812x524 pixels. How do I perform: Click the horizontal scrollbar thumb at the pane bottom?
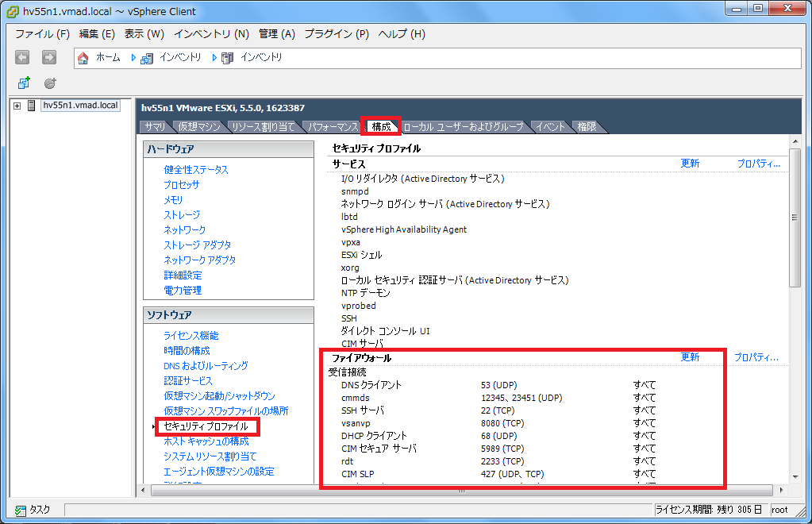(x=461, y=491)
